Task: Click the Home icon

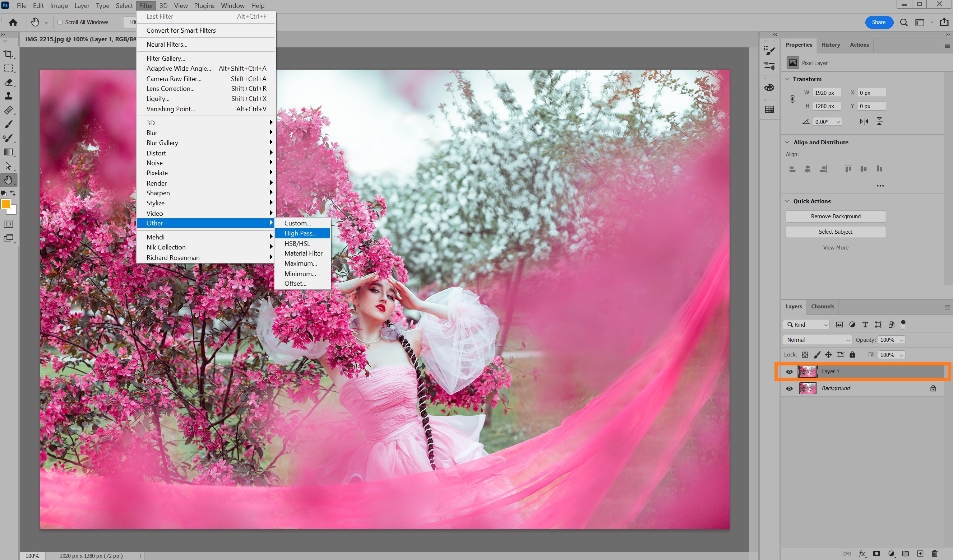Action: [x=13, y=22]
